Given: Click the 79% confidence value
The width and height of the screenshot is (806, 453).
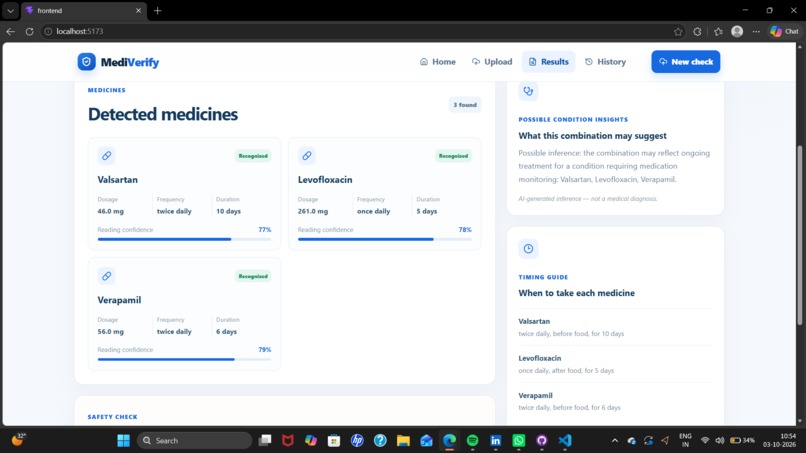Looking at the screenshot, I should (x=265, y=350).
